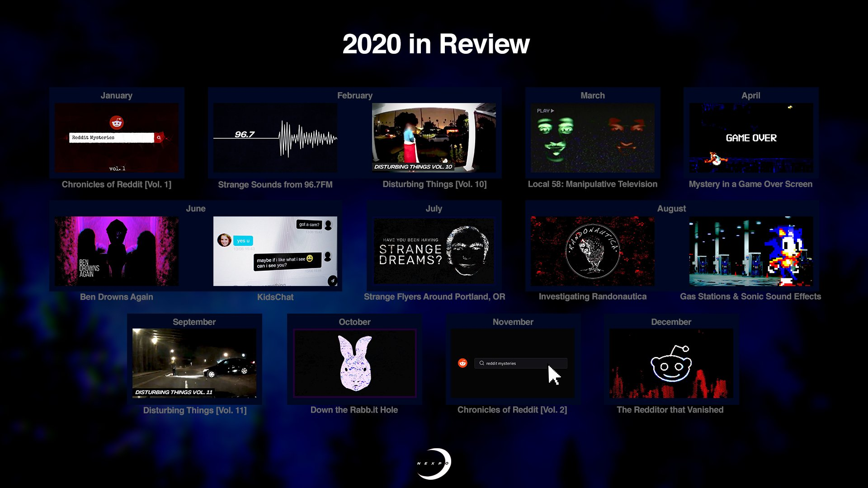Select the September month label
Viewport: 868px width, 488px height.
(194, 322)
